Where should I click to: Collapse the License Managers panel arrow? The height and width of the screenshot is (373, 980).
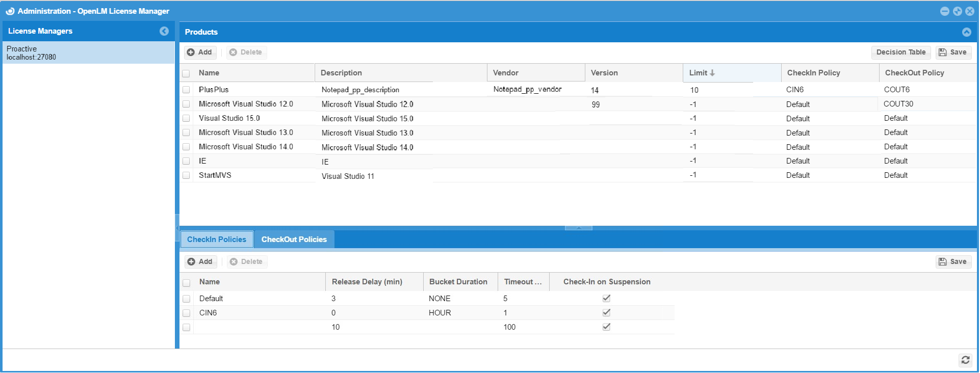coord(164,31)
